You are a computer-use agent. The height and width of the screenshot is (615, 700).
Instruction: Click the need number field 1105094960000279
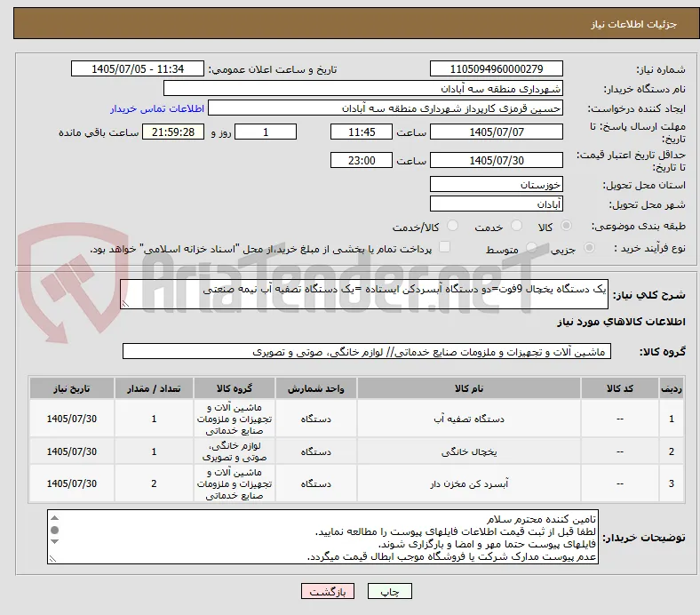click(496, 68)
